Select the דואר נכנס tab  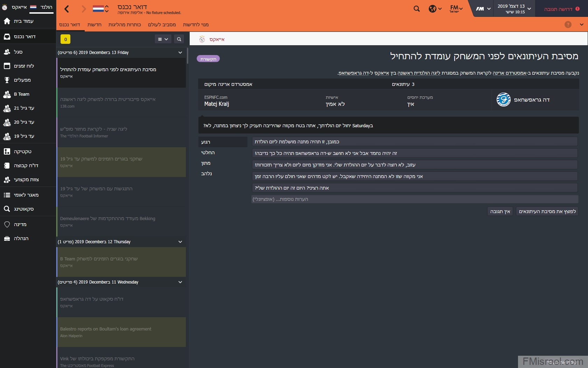pos(70,25)
